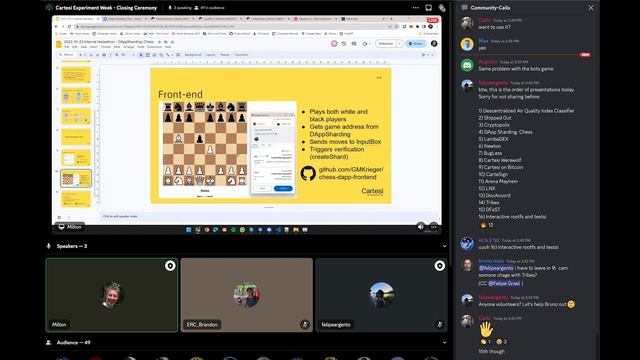
Task: Open comments panel in Slides
Action: 354,44
